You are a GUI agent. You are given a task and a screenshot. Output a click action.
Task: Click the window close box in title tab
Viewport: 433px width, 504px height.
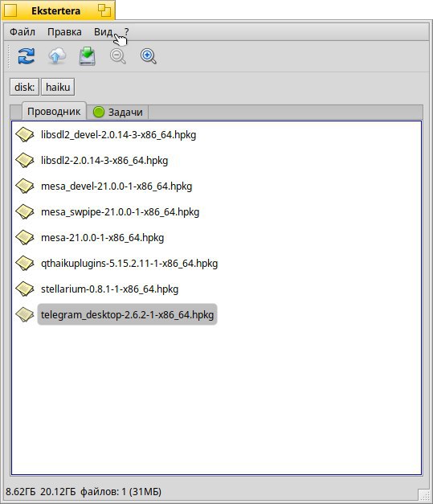(x=10, y=10)
